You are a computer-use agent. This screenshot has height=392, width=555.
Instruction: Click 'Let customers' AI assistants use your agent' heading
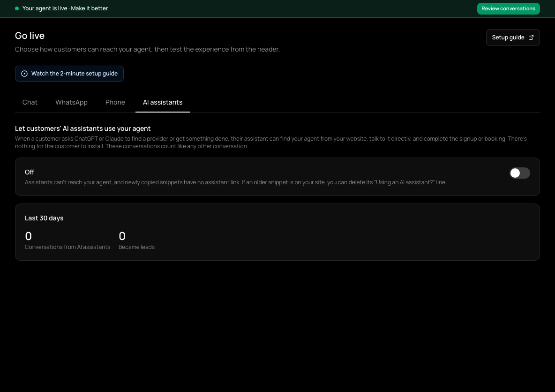click(x=83, y=128)
